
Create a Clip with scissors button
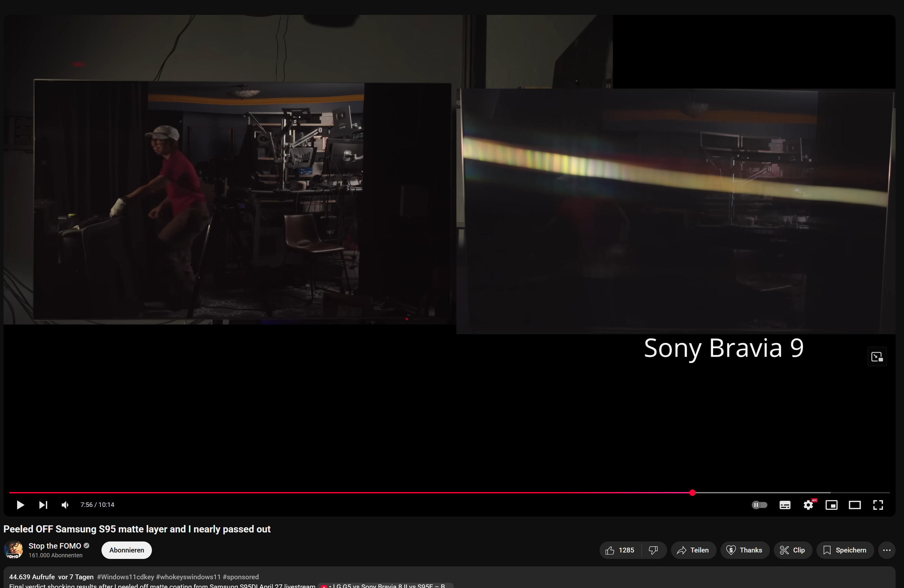pyautogui.click(x=793, y=550)
